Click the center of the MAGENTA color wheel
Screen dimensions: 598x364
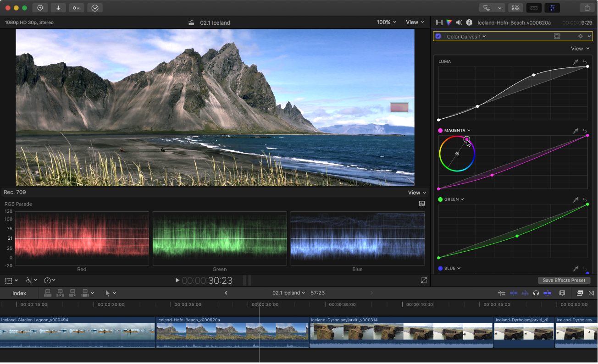click(457, 153)
